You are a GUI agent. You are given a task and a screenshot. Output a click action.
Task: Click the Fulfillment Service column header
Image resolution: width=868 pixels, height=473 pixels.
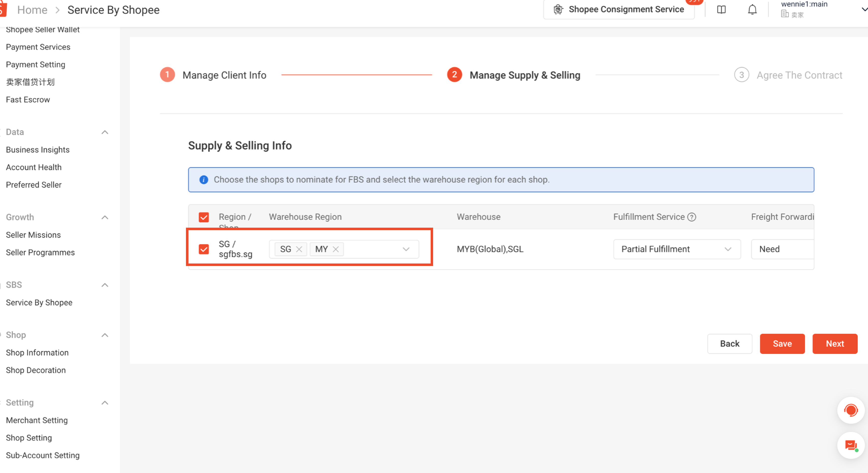[x=649, y=217]
